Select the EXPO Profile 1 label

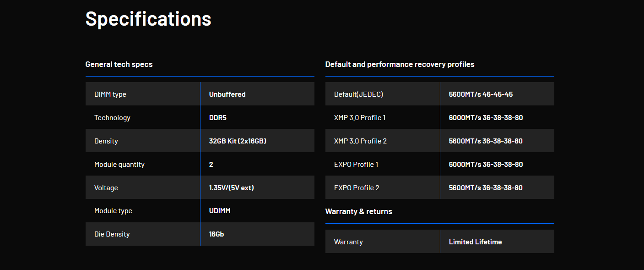tap(356, 165)
